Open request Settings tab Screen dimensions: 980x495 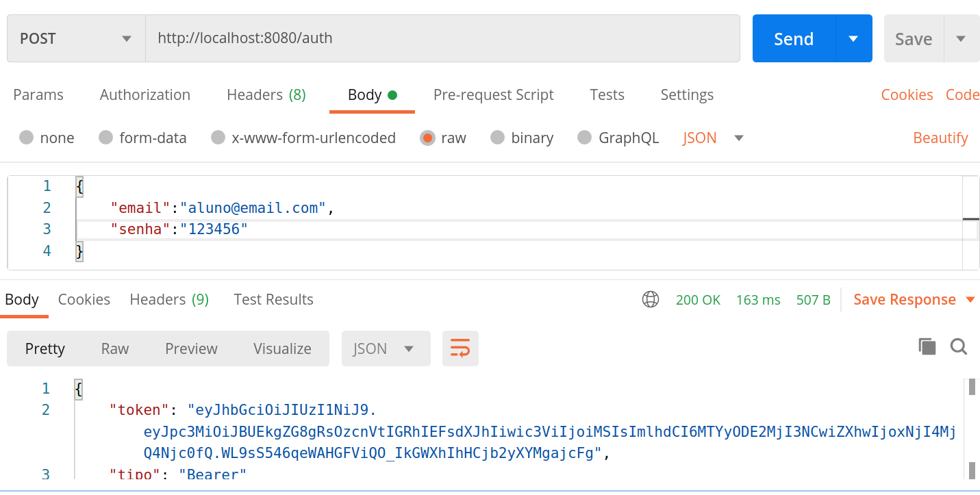coord(687,94)
